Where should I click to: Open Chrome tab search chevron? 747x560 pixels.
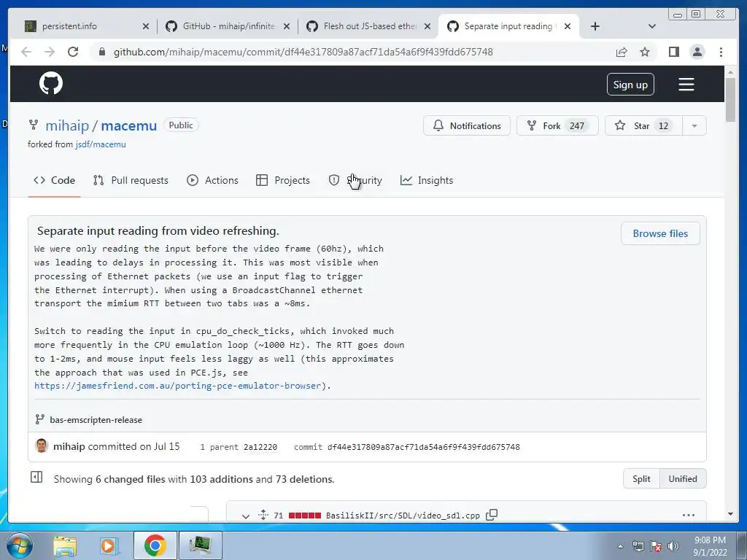click(x=651, y=26)
